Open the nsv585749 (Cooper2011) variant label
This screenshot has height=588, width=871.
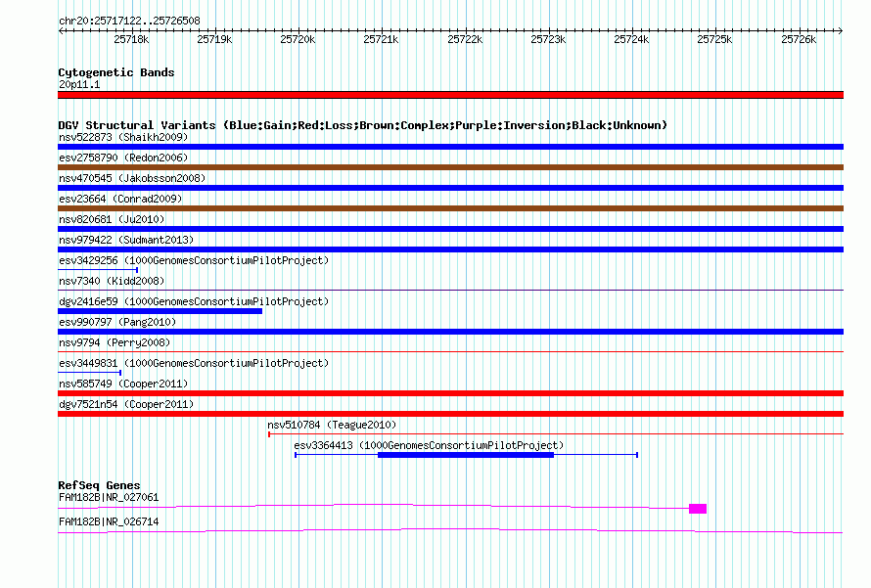pyautogui.click(x=123, y=384)
